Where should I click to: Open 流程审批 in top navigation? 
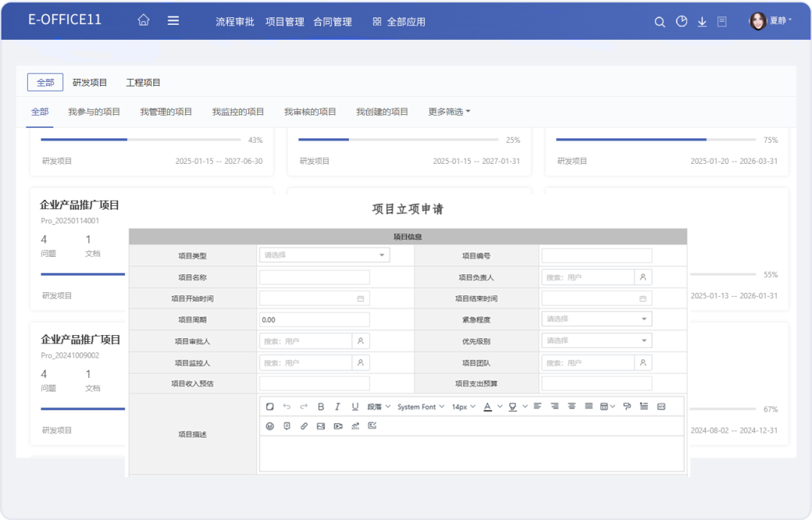click(235, 22)
